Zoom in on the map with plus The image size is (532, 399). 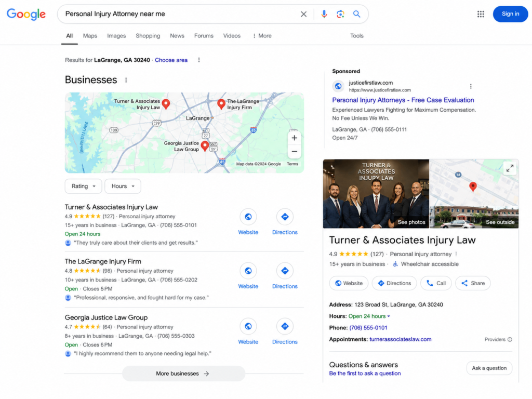point(295,138)
